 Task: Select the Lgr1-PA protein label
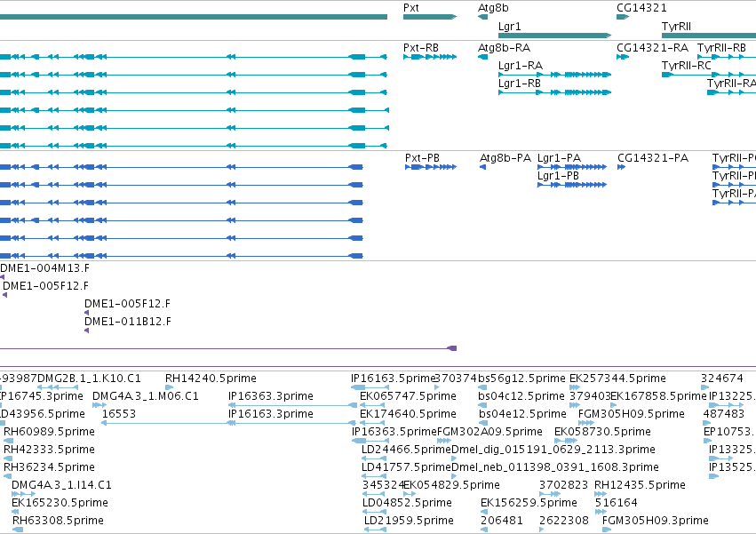tap(560, 158)
